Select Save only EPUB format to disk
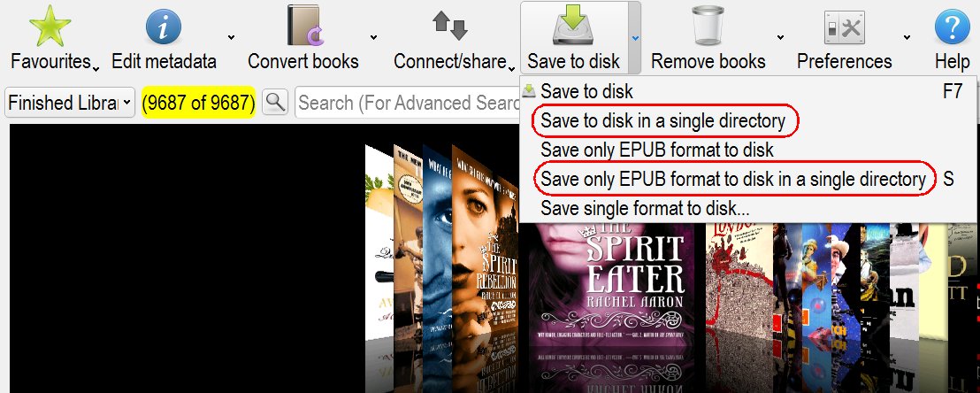 (x=657, y=150)
